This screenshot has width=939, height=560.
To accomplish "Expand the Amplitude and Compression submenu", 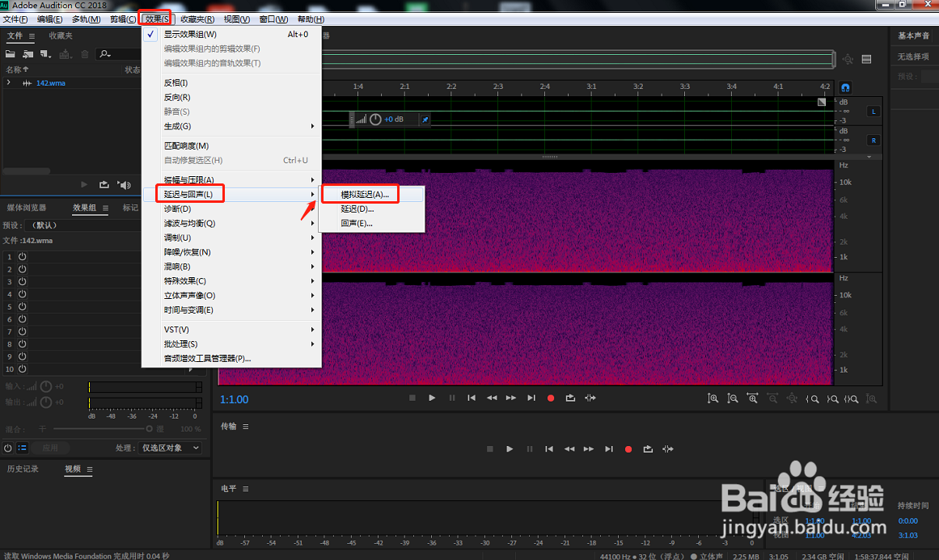I will tap(231, 179).
